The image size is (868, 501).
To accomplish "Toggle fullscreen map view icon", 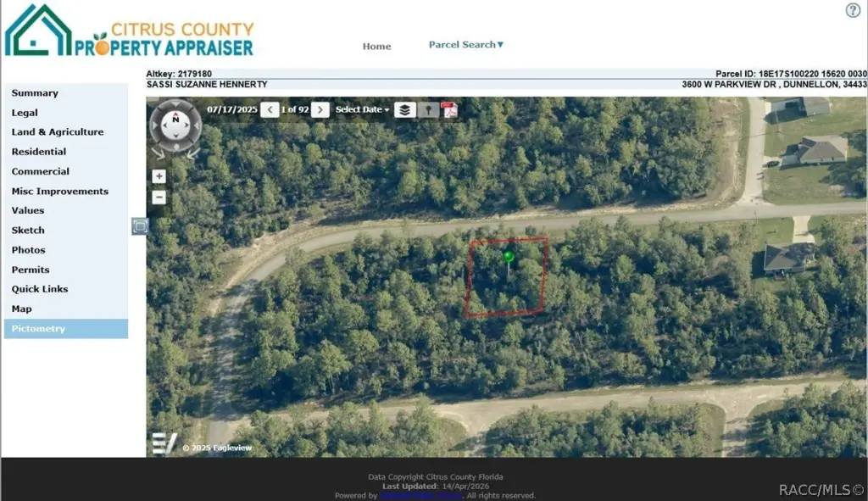I will [x=140, y=225].
